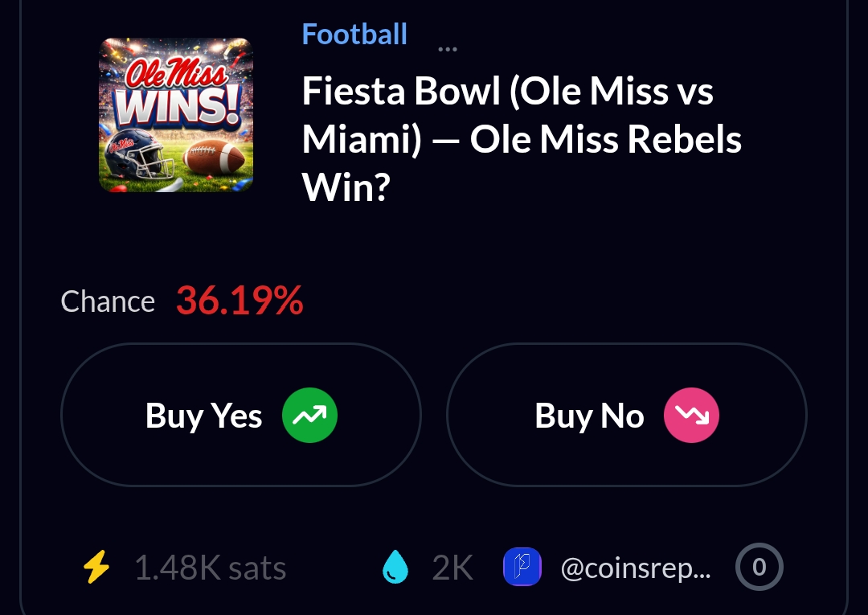Viewport: 868px width, 615px height.
Task: Click the Buy Yes button
Action: (240, 415)
